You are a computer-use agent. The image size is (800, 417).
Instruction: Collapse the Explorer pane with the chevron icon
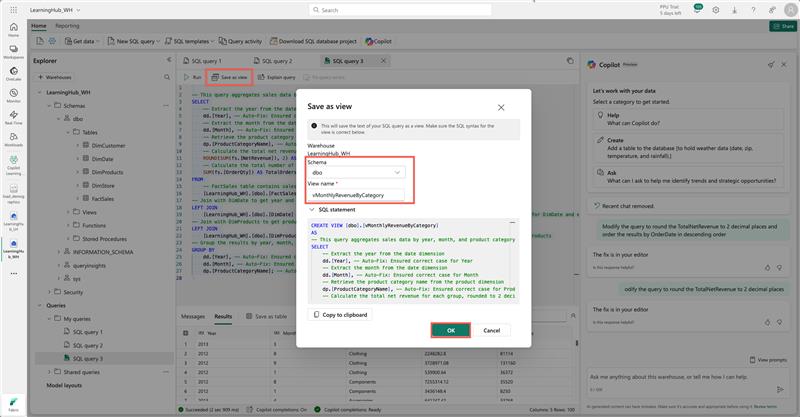click(169, 60)
